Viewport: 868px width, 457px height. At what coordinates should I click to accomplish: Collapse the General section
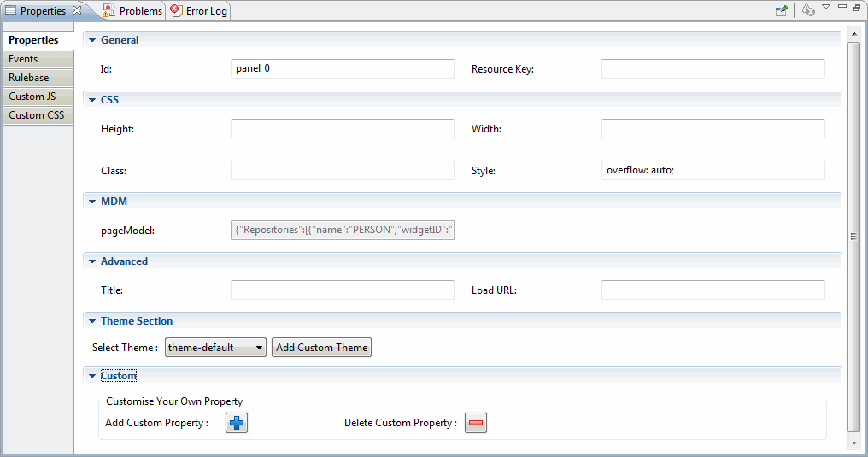pos(92,40)
